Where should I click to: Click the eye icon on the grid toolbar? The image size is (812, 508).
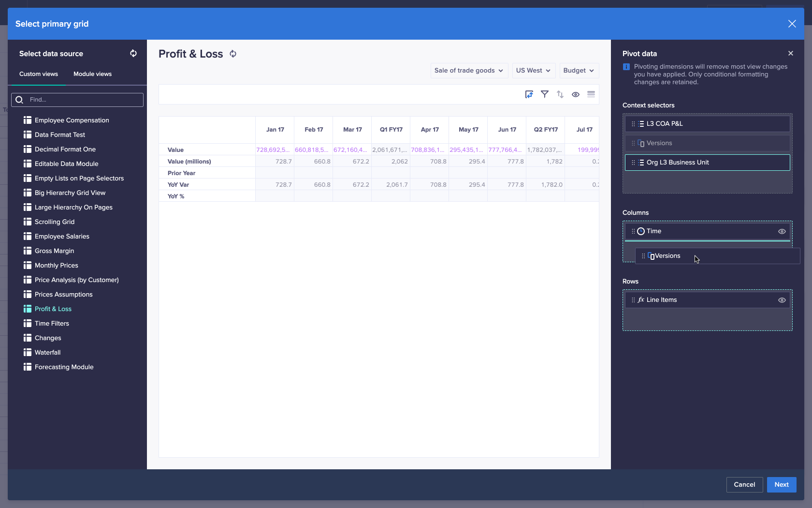pyautogui.click(x=576, y=94)
